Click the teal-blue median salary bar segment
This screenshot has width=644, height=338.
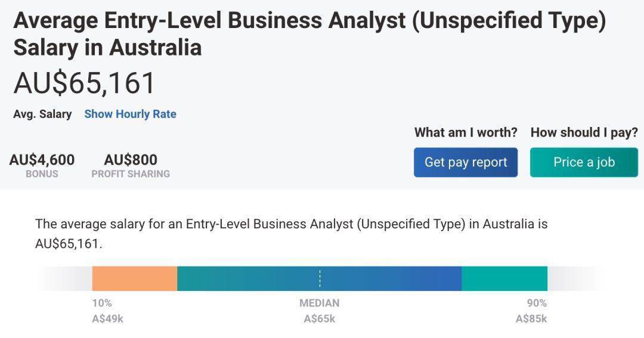(x=320, y=278)
